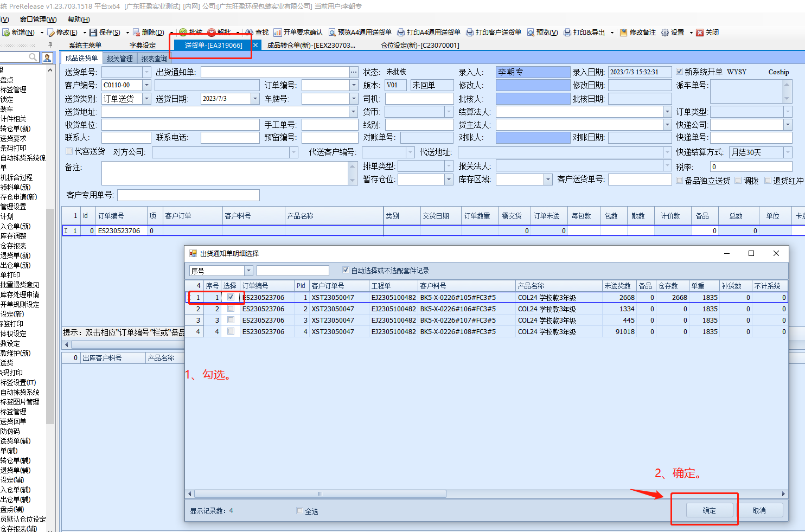Select 标签图片管理 in the sidebar
The width and height of the screenshot is (805, 532).
[20, 402]
